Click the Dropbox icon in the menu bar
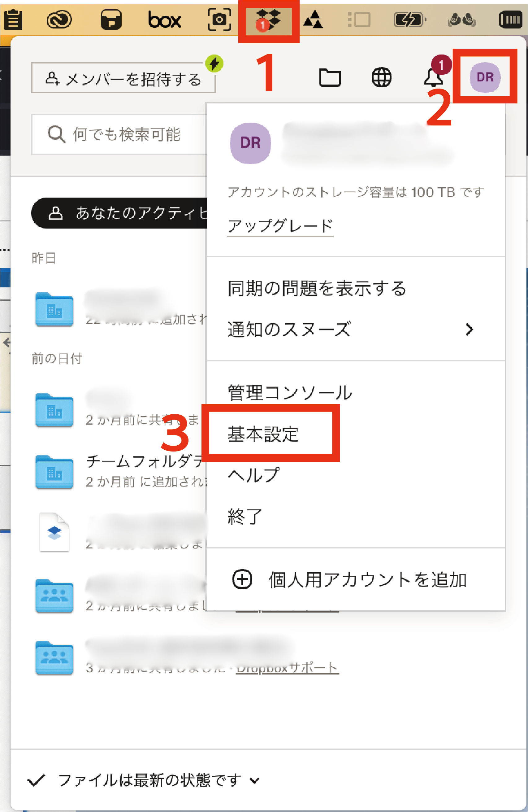528x812 pixels. [x=268, y=20]
